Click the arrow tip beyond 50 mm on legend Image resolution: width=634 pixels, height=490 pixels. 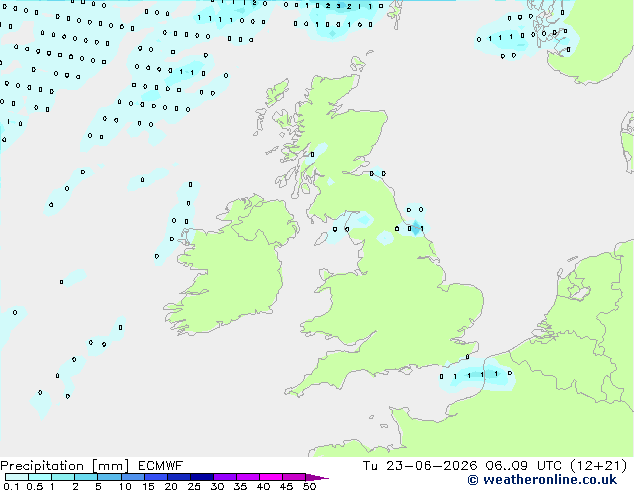pyautogui.click(x=317, y=477)
